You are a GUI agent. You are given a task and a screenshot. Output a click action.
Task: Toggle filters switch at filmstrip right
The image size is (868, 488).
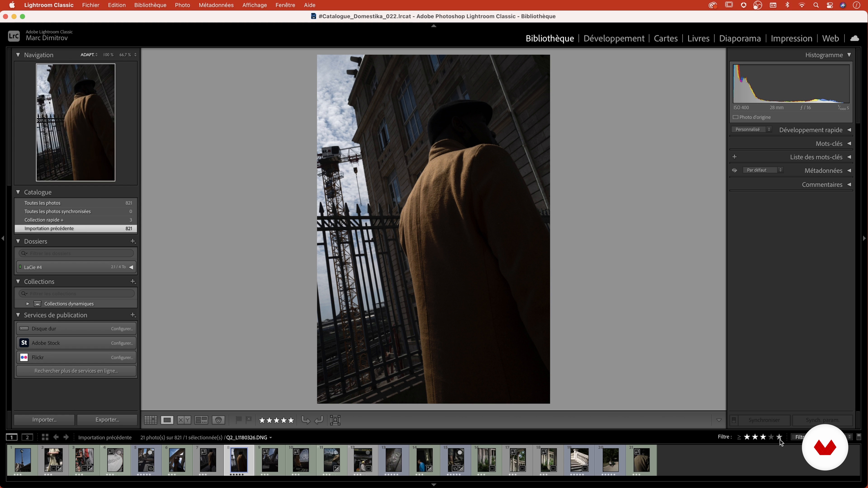point(859,437)
